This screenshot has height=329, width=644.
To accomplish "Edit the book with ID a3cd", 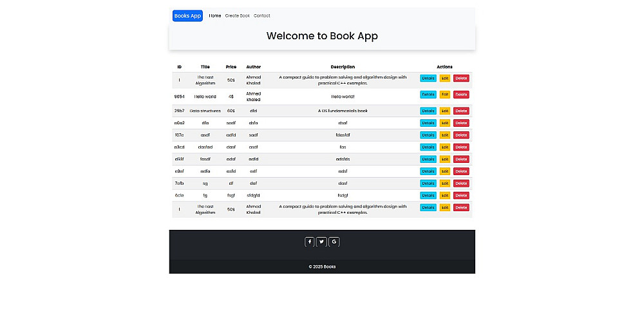I will 445,147.
